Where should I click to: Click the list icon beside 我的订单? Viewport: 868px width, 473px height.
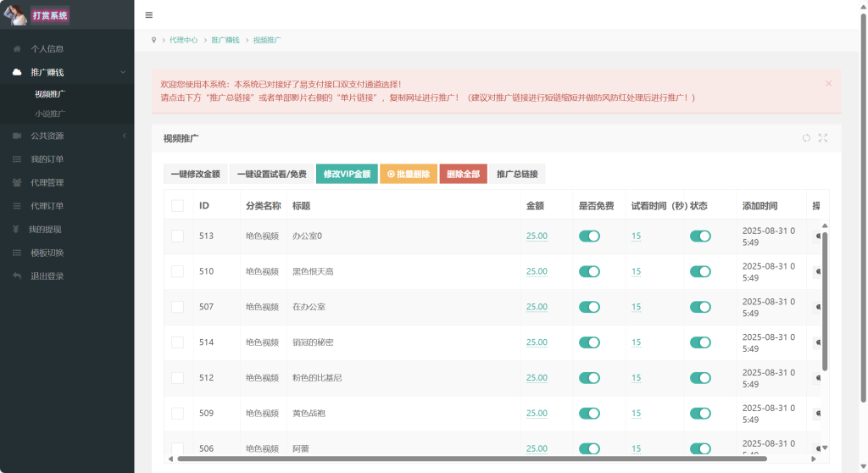click(x=17, y=159)
